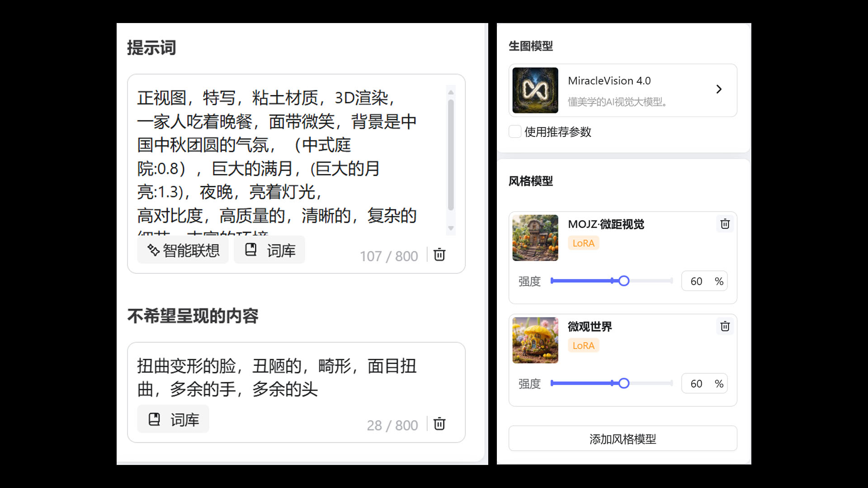Click the 添加风格模型 button

point(622,438)
